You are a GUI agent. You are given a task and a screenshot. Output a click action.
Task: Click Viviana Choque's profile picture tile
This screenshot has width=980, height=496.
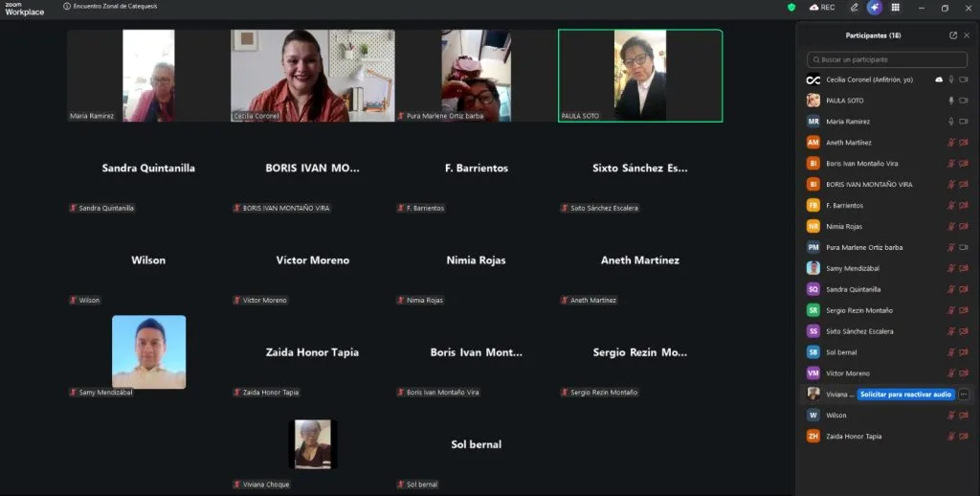coord(313,444)
